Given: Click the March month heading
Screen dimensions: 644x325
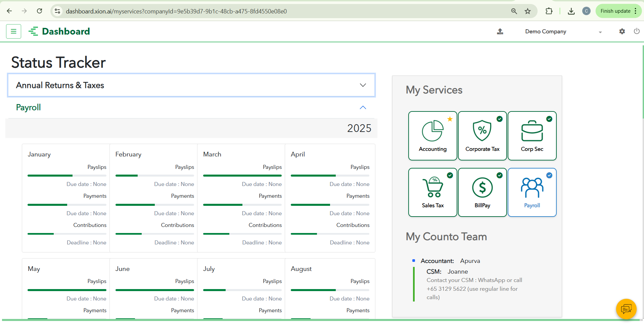Looking at the screenshot, I should coord(212,154).
